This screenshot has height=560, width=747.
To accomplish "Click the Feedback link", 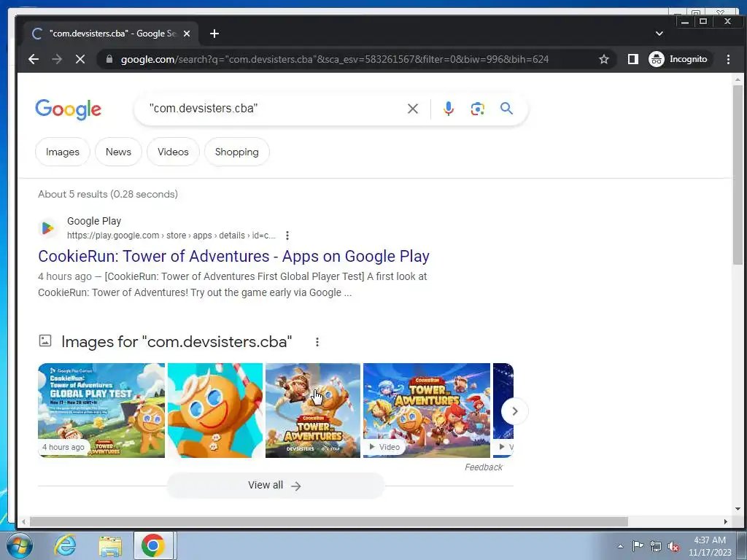I will coord(483,467).
